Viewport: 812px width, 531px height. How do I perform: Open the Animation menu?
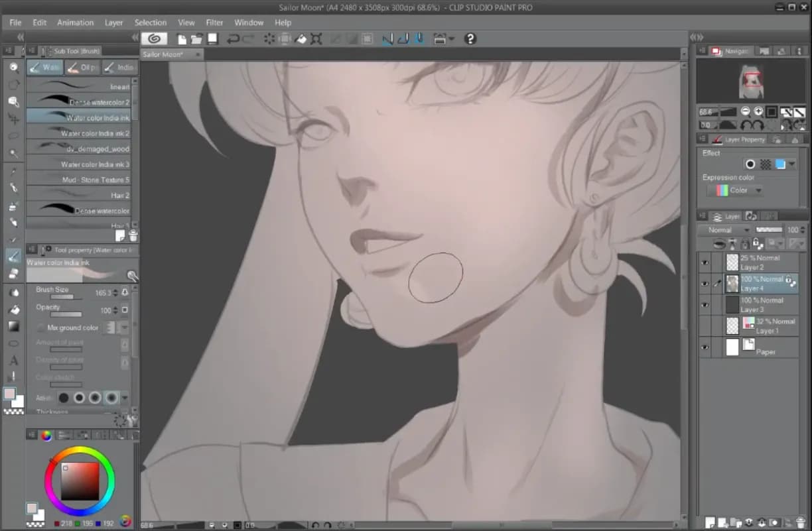(x=76, y=23)
